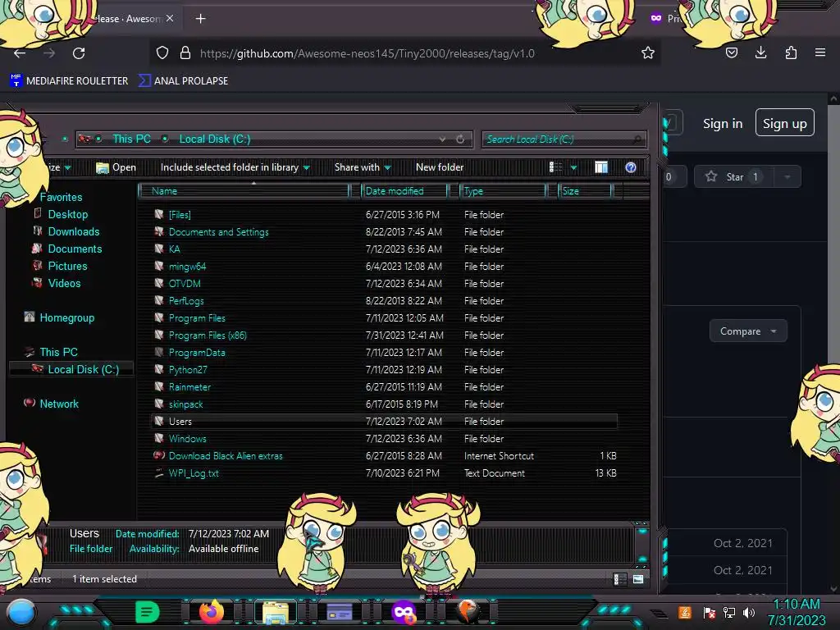Select Network in navigation pane
The width and height of the screenshot is (840, 630).
(59, 404)
